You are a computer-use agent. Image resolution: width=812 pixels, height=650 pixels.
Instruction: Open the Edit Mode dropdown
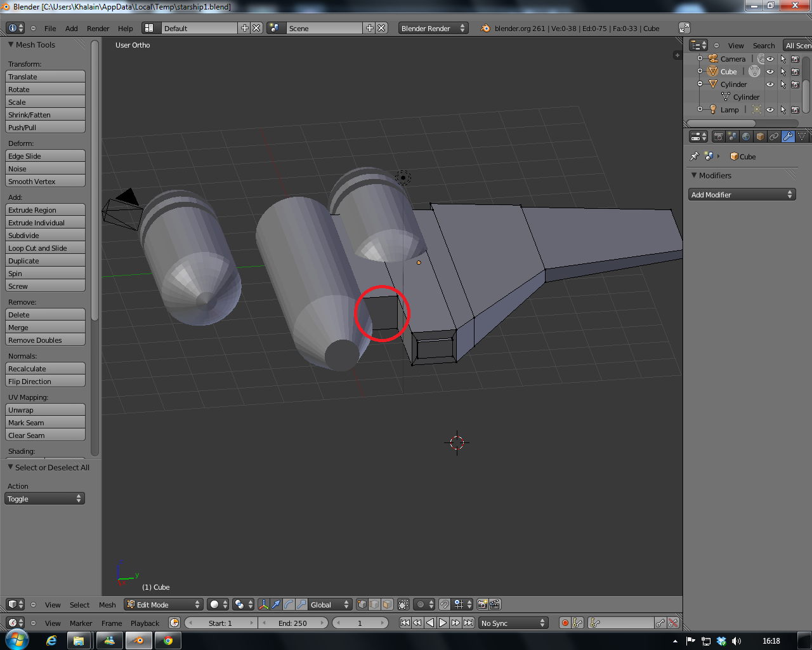[x=163, y=604]
